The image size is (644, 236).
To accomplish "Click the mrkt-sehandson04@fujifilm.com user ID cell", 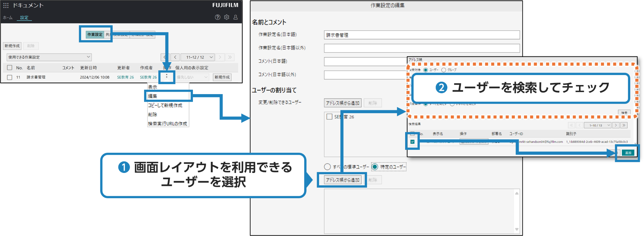I will click(x=541, y=142).
